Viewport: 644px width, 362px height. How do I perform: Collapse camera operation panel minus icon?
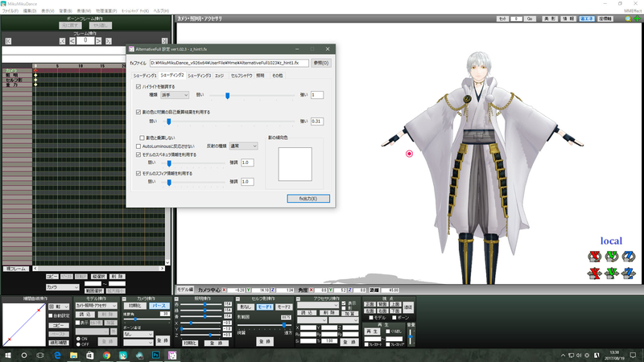coord(124,298)
